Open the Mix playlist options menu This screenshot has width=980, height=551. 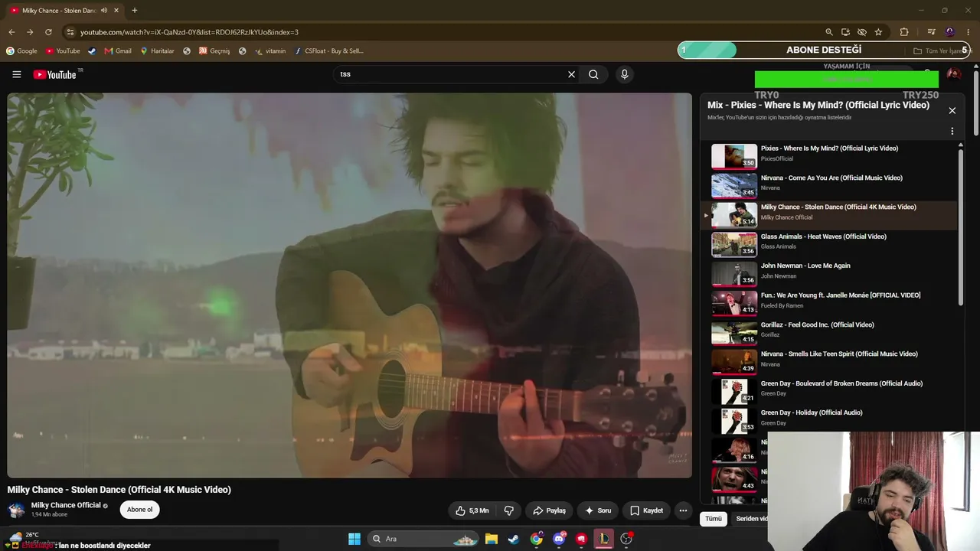coord(952,131)
